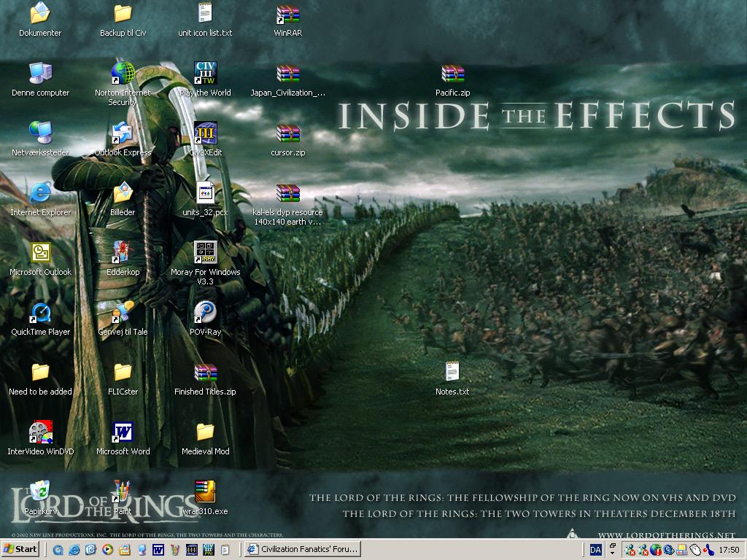This screenshot has width=747, height=560.
Task: Launch Microsoft Word from quick launch
Action: 158,550
